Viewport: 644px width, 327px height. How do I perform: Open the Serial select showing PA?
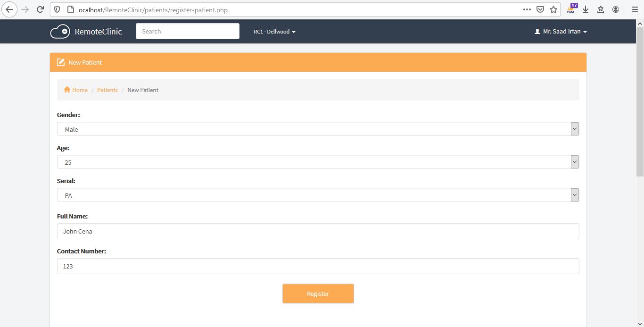click(x=318, y=195)
